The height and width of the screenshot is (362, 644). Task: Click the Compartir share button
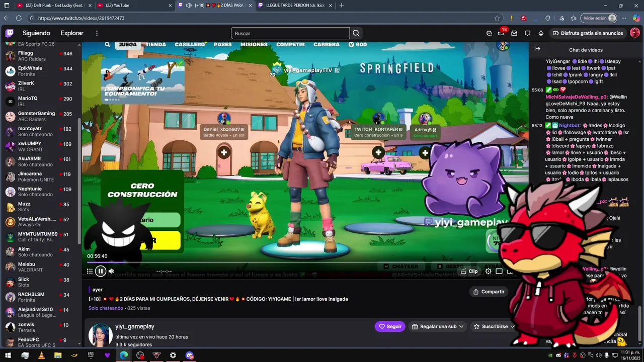pyautogui.click(x=489, y=292)
